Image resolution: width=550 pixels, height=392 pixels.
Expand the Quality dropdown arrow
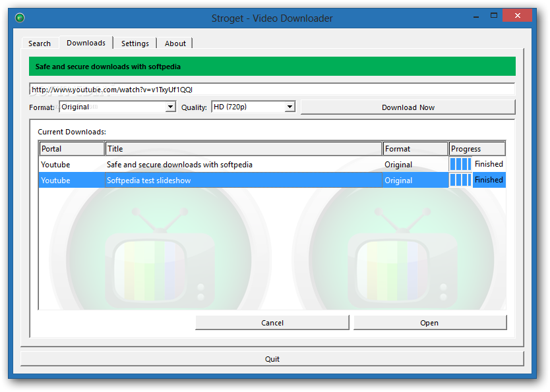(x=290, y=107)
